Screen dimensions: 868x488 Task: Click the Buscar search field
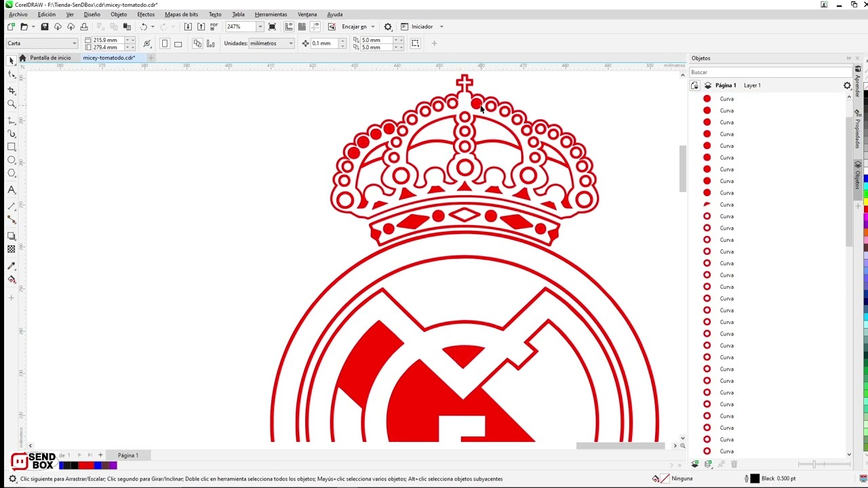coord(770,72)
